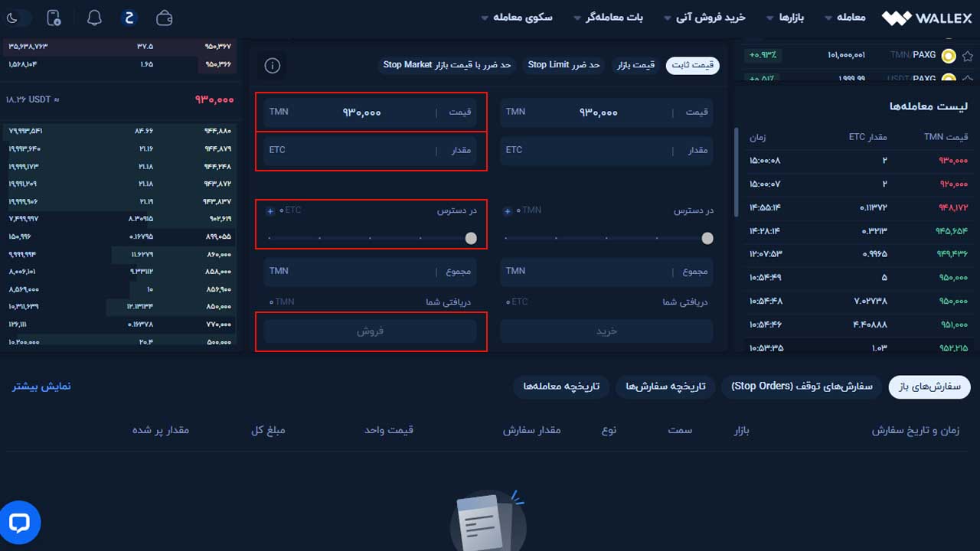This screenshot has width=980, height=551.
Task: Click the round S icon in the top bar
Action: (x=129, y=17)
